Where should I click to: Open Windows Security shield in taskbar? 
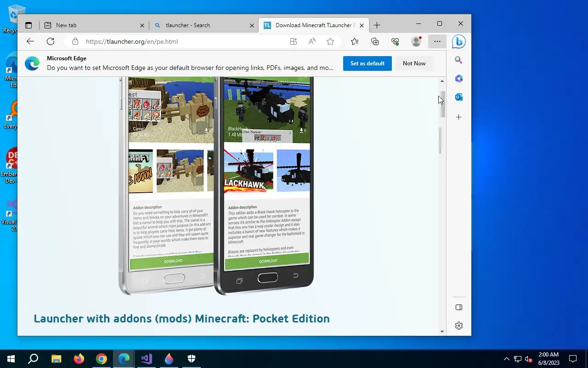[x=192, y=359]
